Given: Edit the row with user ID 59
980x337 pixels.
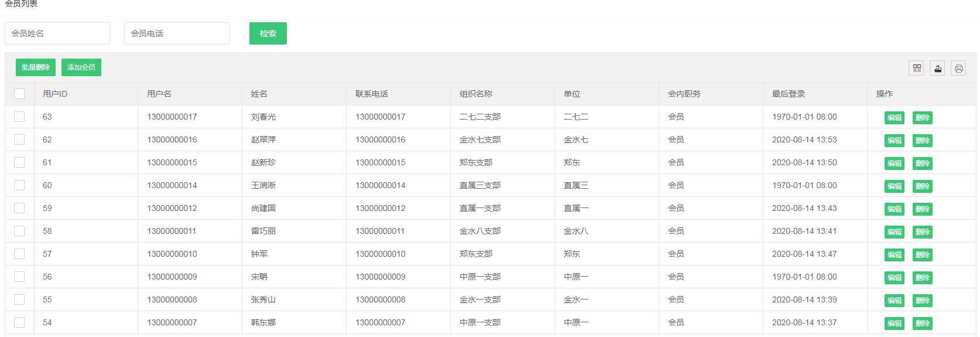Looking at the screenshot, I should tap(894, 209).
